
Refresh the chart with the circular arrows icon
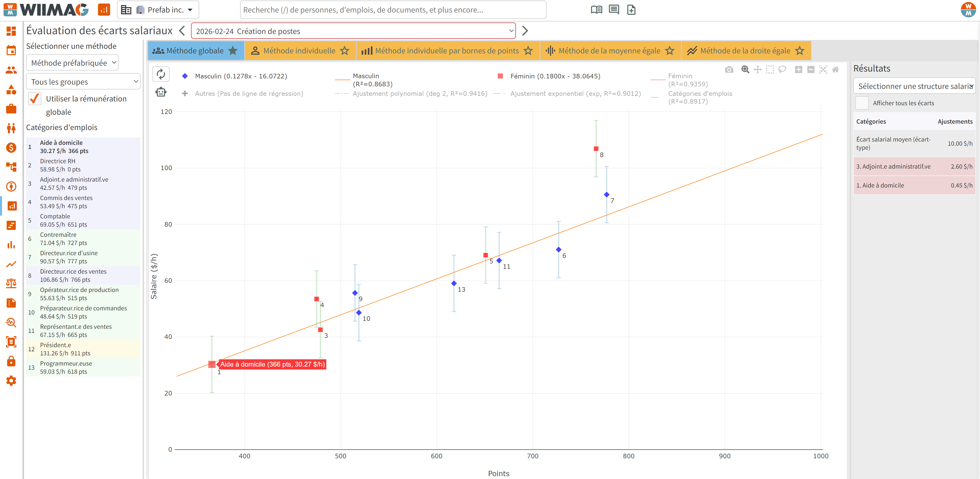click(x=161, y=74)
